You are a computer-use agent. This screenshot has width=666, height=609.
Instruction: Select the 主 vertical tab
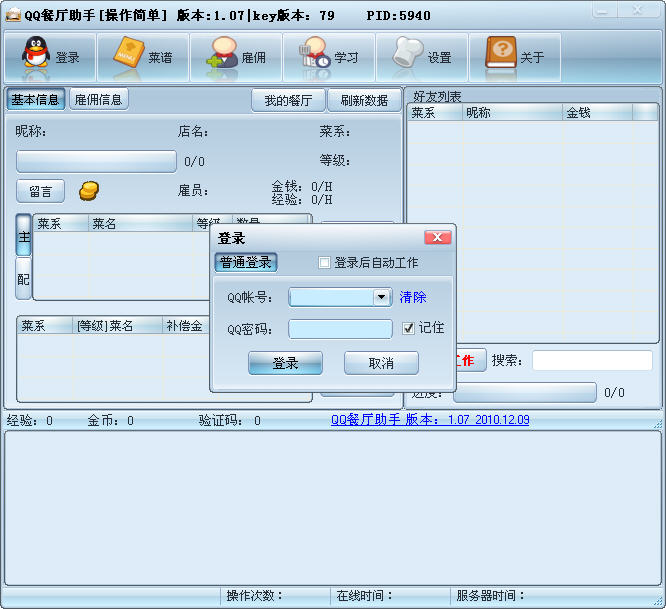click(23, 235)
